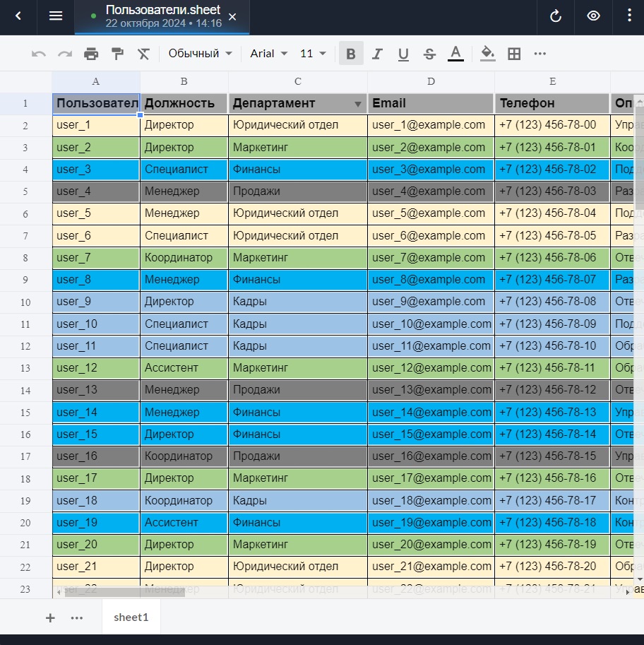Click cell containing user_21
Viewport: 644px width, 645px height.
click(96, 567)
